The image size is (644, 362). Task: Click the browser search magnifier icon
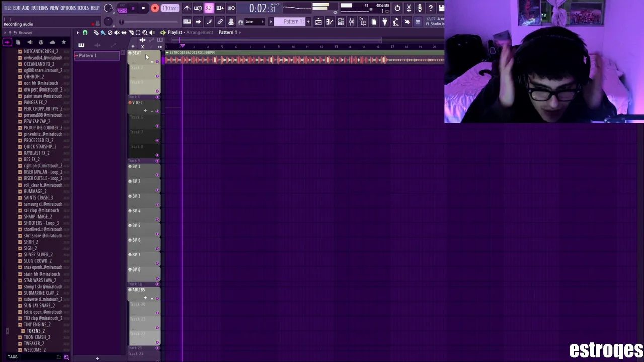(66, 357)
